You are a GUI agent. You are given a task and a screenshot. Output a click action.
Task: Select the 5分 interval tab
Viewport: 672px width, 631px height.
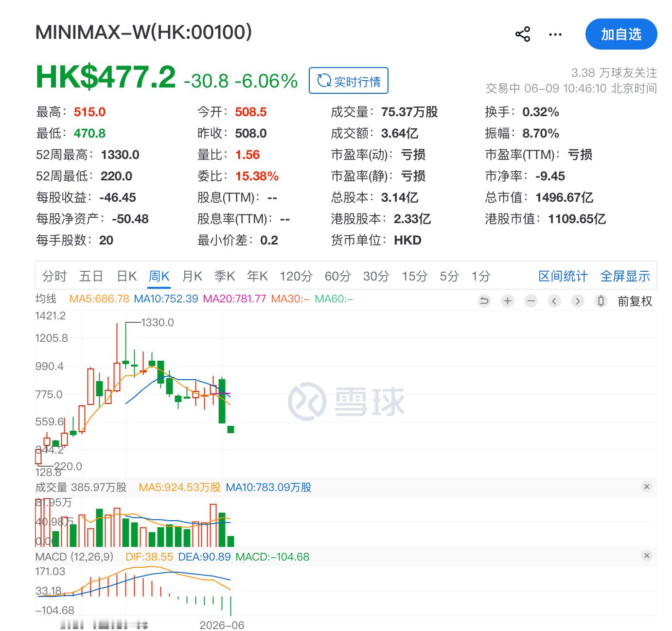point(449,276)
